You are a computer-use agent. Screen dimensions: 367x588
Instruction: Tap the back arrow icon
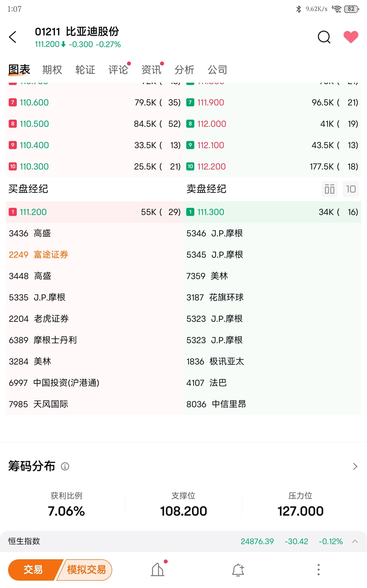(x=13, y=37)
